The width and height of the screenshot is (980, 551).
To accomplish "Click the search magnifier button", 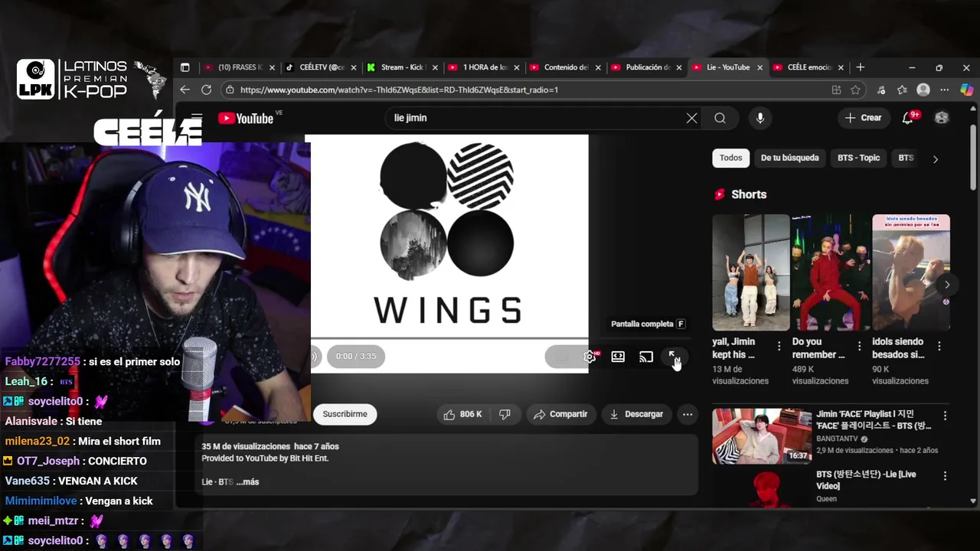I will tap(720, 118).
